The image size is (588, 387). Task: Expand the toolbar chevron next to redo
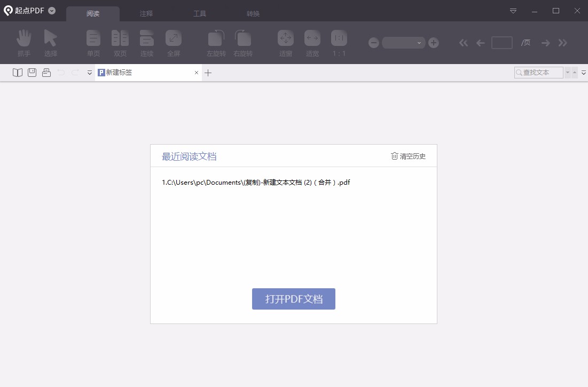tap(89, 73)
